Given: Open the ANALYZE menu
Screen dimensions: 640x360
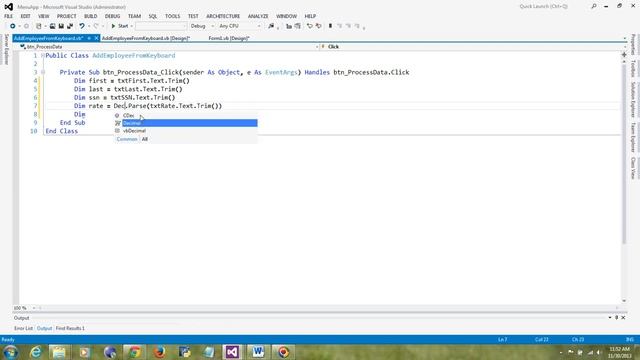Looking at the screenshot, I should coord(258,16).
